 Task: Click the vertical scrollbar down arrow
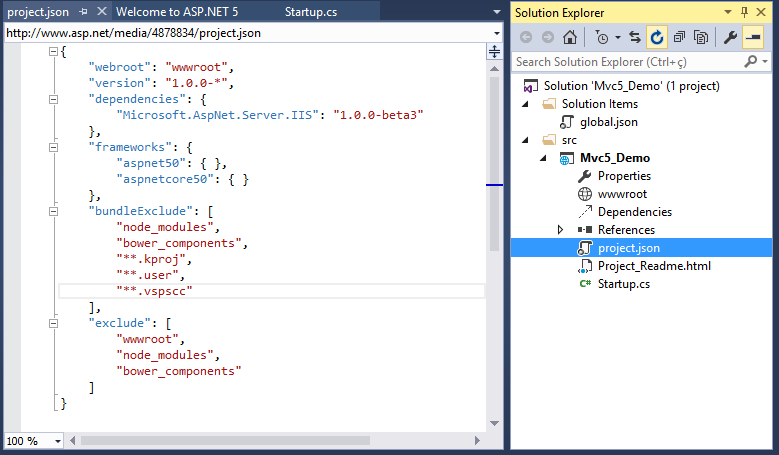pos(494,423)
